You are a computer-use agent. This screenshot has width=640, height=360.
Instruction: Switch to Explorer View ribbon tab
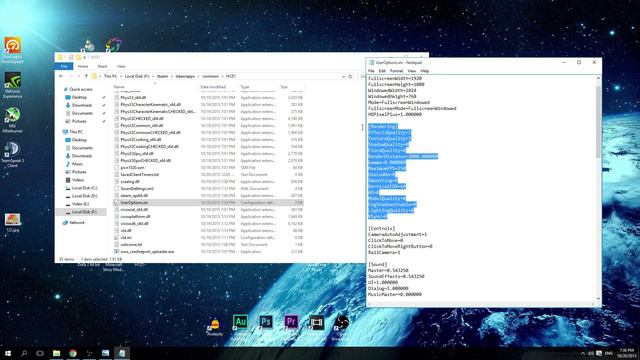coord(121,66)
